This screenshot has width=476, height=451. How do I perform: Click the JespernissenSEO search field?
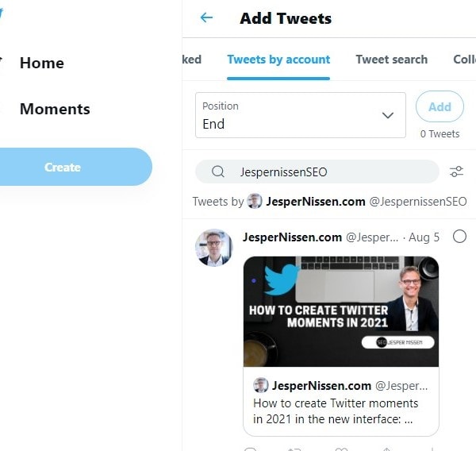(317, 172)
